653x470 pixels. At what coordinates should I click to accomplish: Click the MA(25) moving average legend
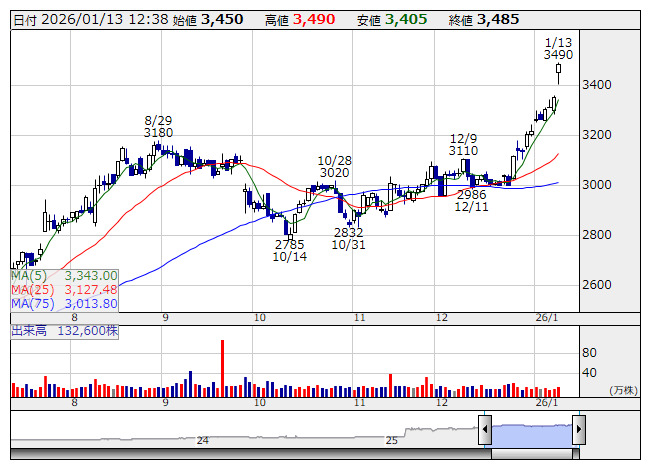click(x=64, y=289)
